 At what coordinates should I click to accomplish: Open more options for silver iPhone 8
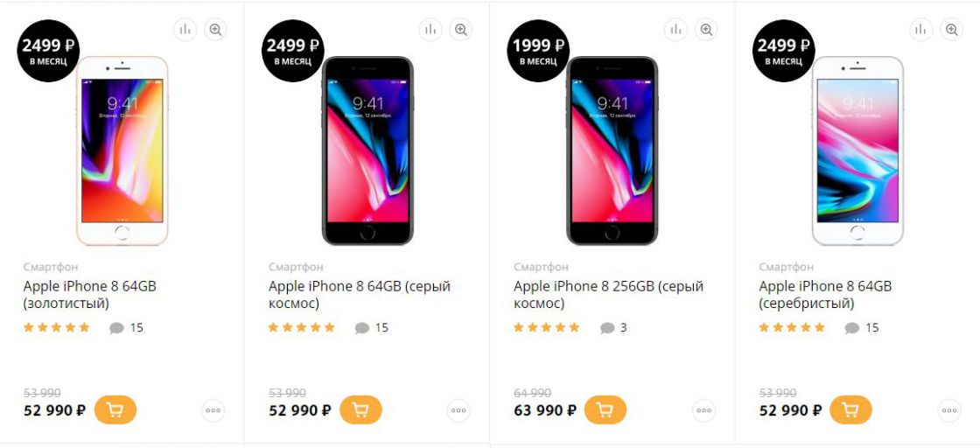click(949, 410)
